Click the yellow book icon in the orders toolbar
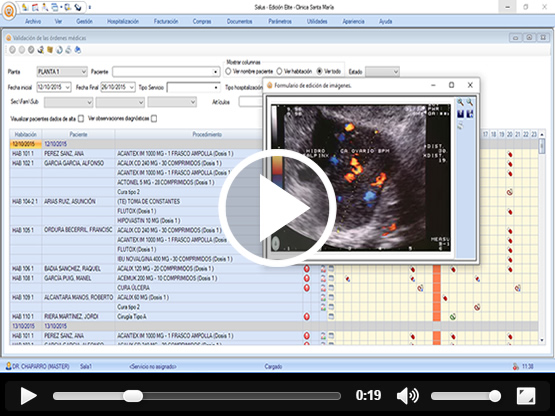Screen dimensions: 555x416 (x=50, y=50)
